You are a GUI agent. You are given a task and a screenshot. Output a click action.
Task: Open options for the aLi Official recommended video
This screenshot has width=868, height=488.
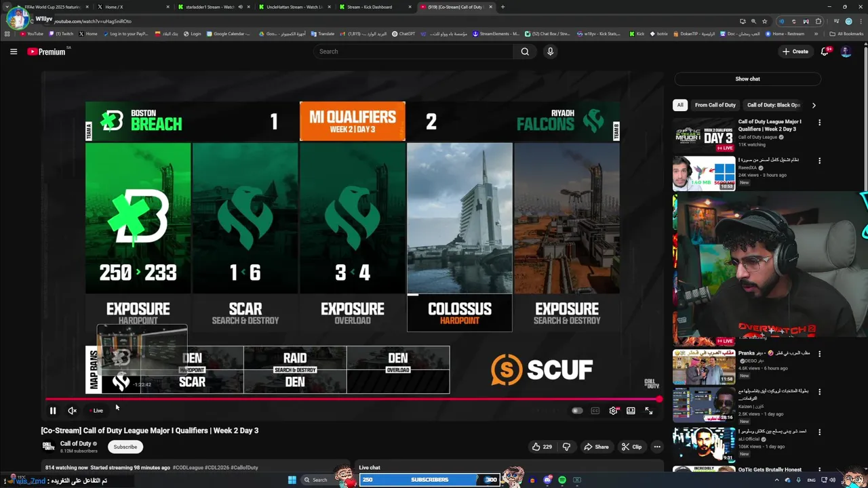(x=819, y=432)
